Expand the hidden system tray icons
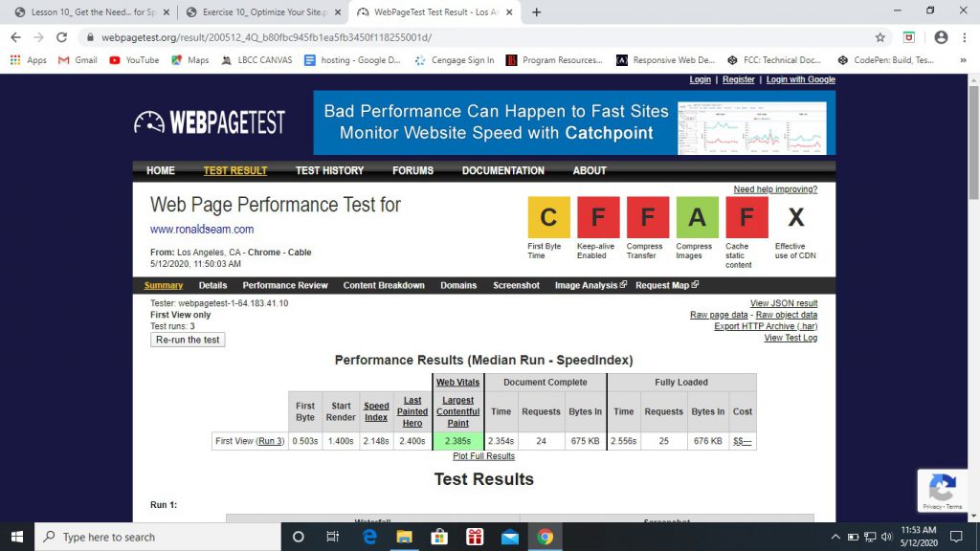 pos(835,537)
